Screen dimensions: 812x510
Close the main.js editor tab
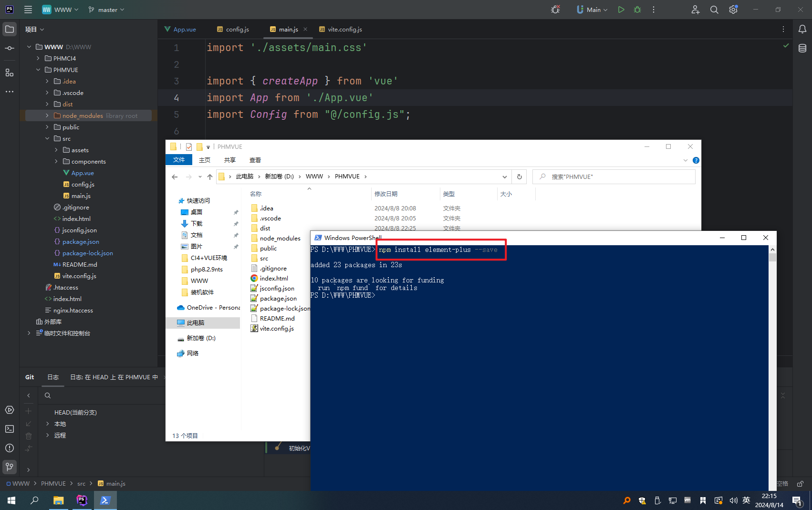click(x=305, y=29)
